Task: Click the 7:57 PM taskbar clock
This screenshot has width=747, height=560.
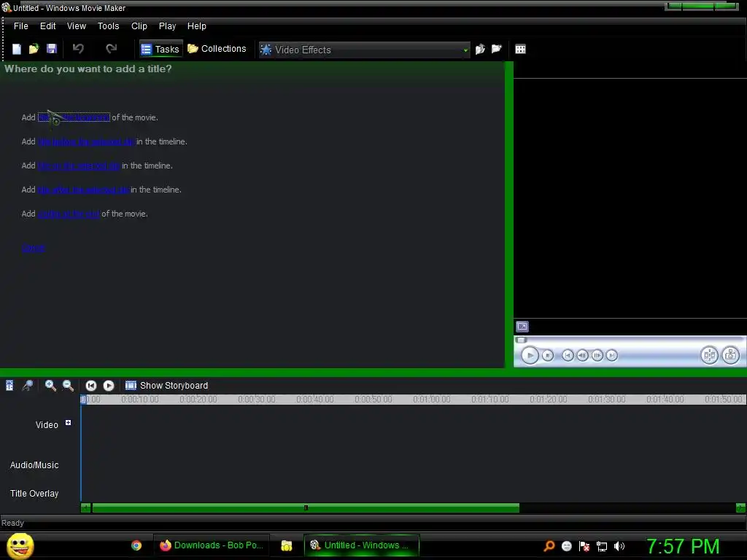Action: 683,546
